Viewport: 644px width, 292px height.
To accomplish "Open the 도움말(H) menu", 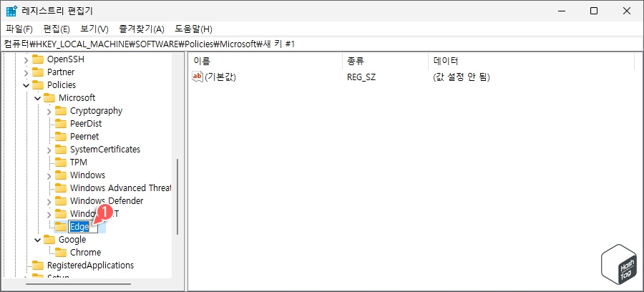I will (193, 29).
